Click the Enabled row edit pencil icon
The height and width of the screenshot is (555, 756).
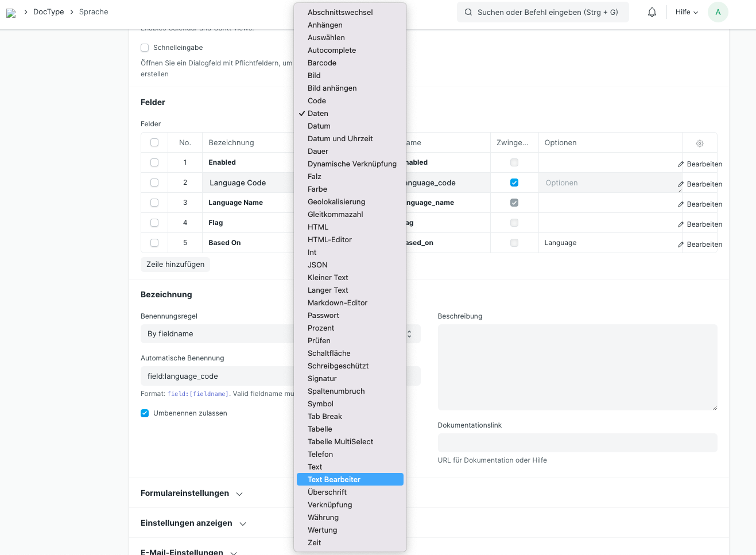point(681,164)
